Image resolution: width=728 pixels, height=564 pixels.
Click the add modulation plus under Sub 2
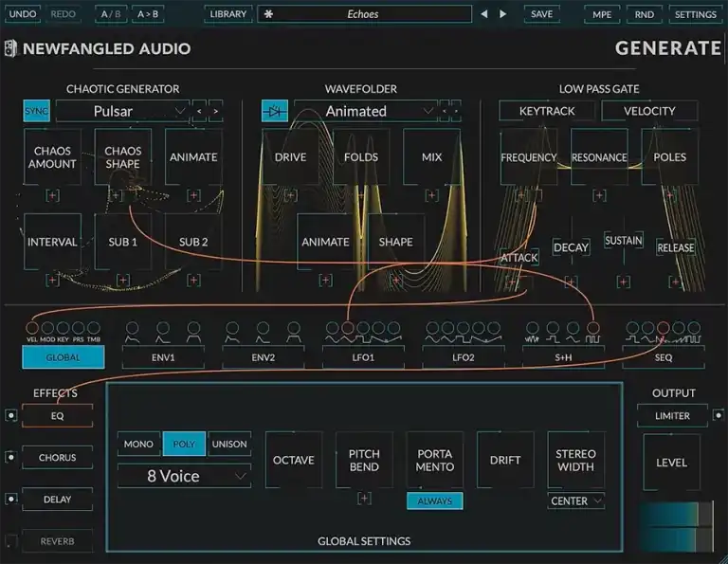(193, 280)
